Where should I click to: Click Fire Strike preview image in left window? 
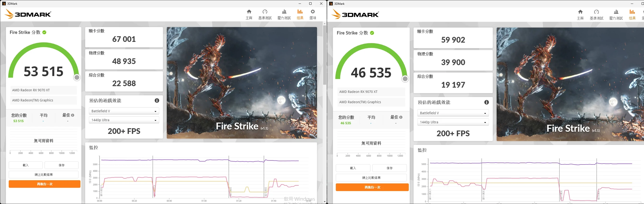pyautogui.click(x=241, y=82)
